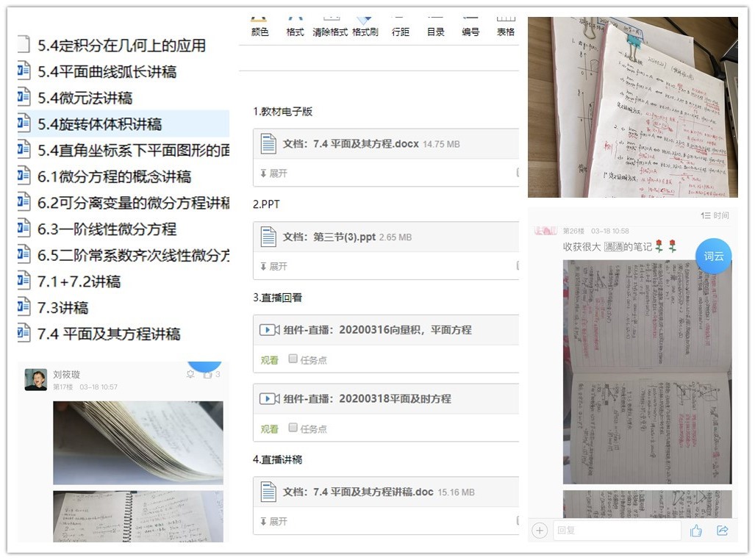Expand 展开 under 第三节(3).ppt
This screenshot has width=755, height=560.
(x=273, y=266)
